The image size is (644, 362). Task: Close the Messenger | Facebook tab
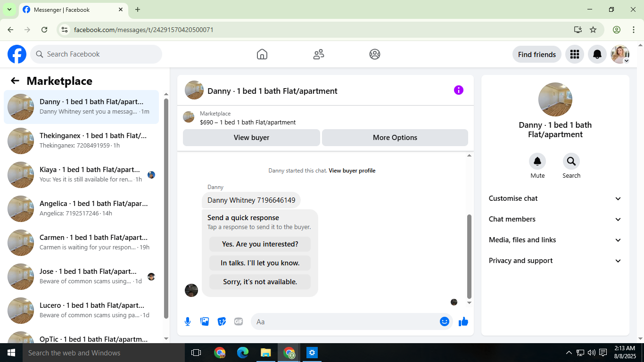coord(121,9)
